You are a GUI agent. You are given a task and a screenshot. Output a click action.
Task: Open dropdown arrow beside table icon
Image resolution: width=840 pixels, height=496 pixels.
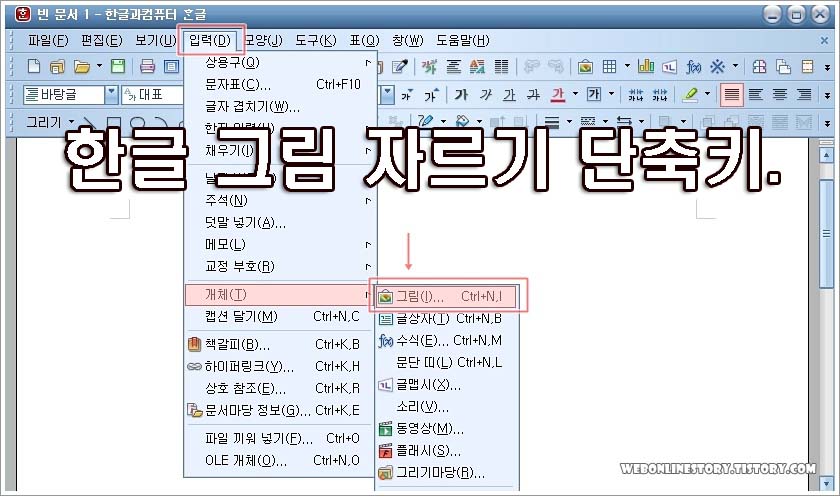point(627,66)
